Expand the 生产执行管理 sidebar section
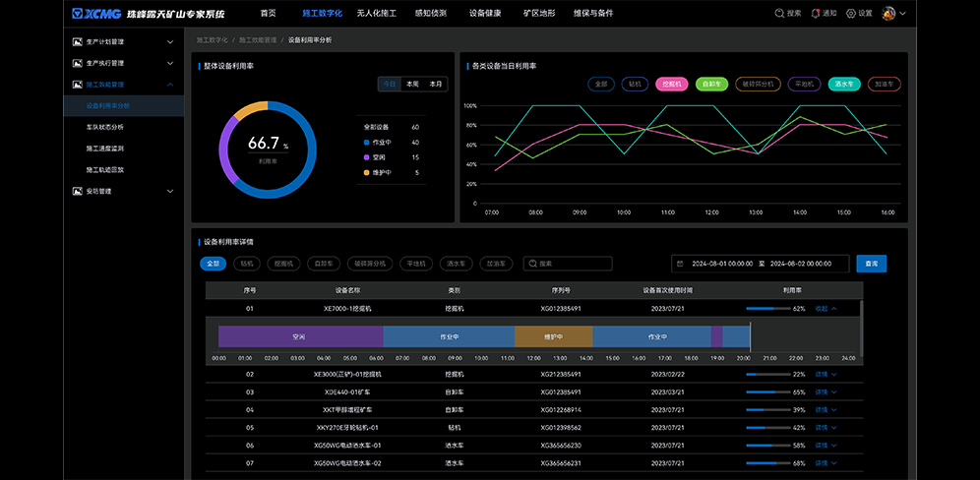The height and width of the screenshot is (480, 980). [x=170, y=63]
